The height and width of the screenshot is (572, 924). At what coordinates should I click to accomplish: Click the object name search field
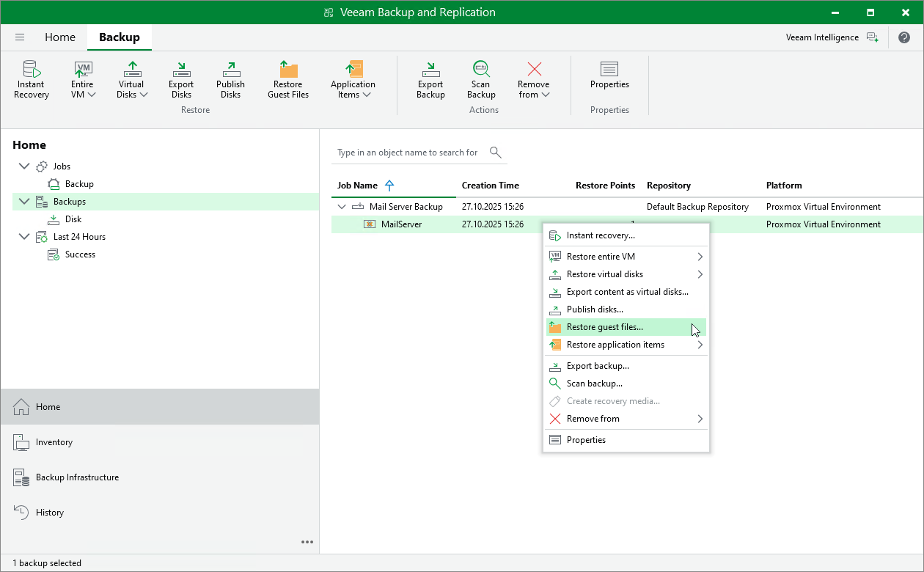click(x=408, y=153)
